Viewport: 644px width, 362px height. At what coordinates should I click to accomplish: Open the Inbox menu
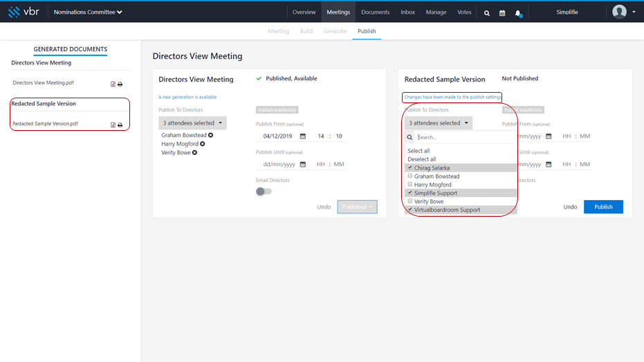pos(408,12)
